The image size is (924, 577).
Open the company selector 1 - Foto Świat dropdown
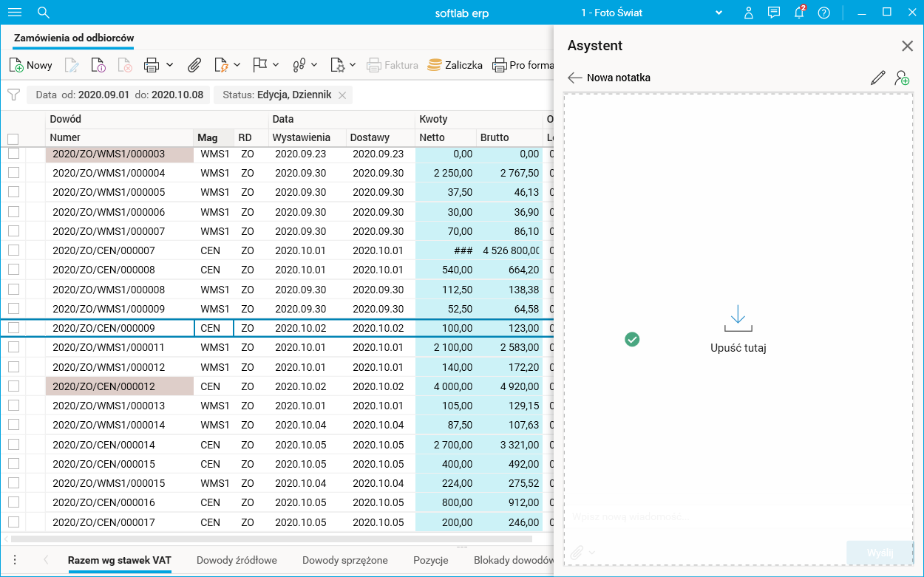718,13
